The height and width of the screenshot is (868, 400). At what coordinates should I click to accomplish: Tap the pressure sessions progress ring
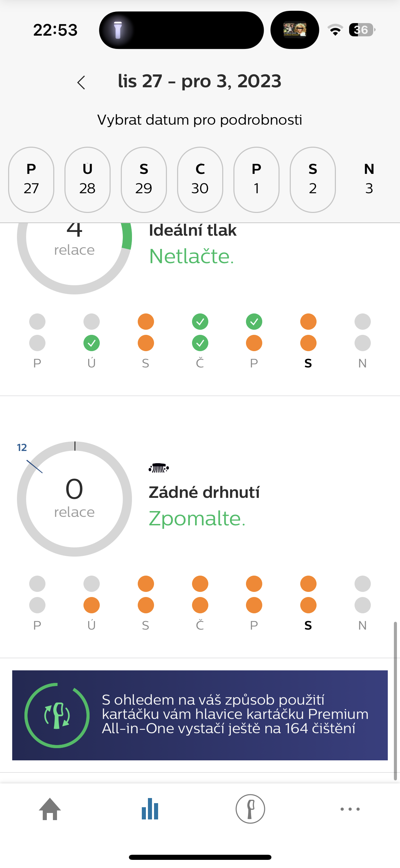click(x=75, y=251)
